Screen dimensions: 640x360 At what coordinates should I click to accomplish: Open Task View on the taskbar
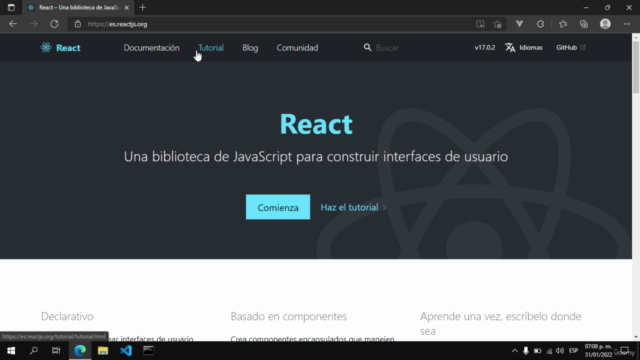coord(56,351)
